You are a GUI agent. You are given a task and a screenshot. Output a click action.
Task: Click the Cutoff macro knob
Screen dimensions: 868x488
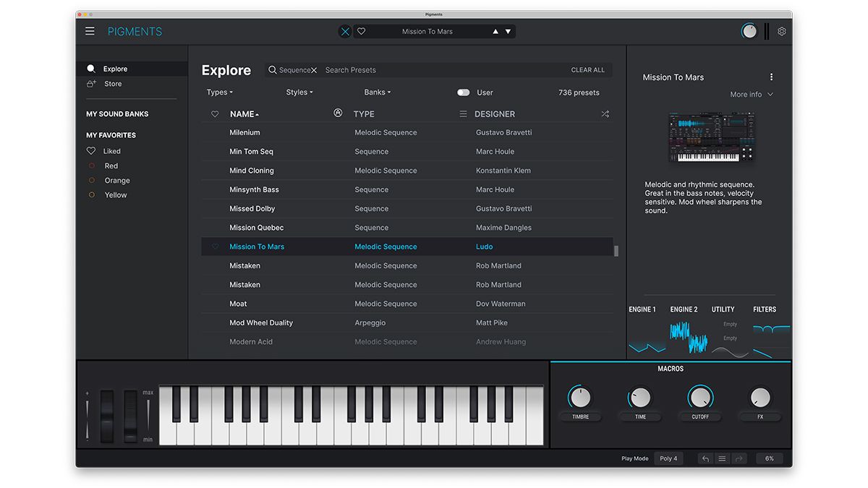point(700,397)
